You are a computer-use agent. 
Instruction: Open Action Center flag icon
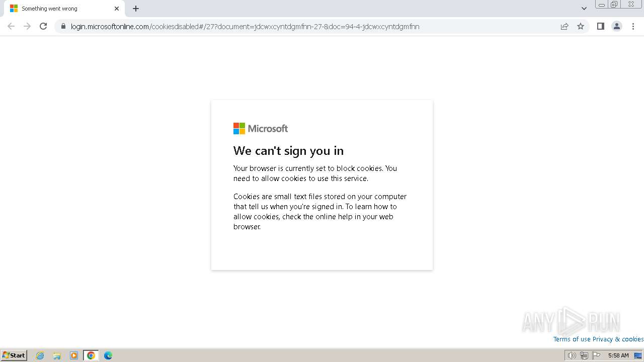[x=596, y=355]
